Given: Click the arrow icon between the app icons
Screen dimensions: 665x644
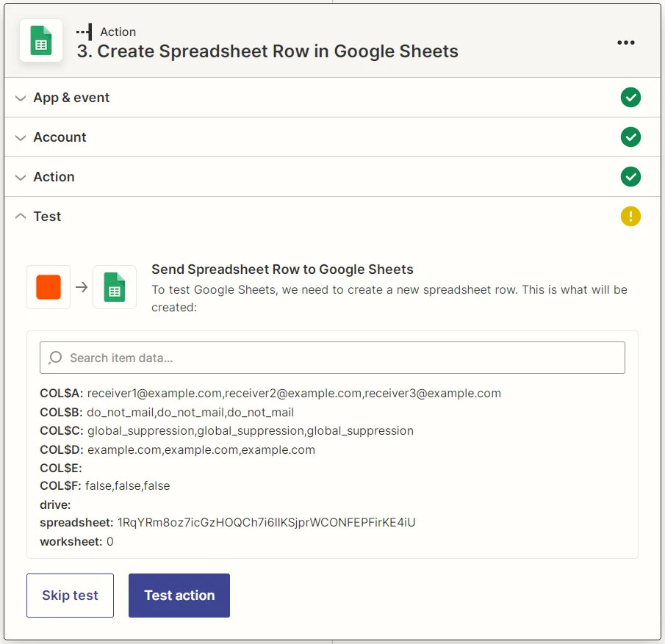Looking at the screenshot, I should point(81,287).
